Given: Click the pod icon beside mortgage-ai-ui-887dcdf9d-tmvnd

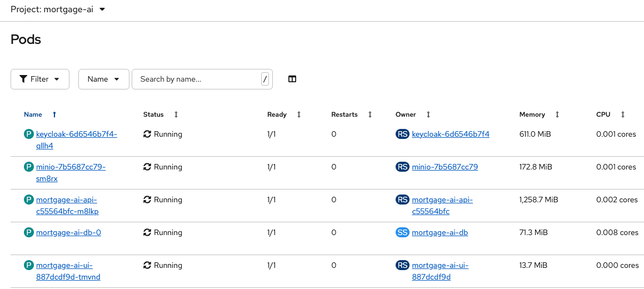Looking at the screenshot, I should click(x=29, y=265).
